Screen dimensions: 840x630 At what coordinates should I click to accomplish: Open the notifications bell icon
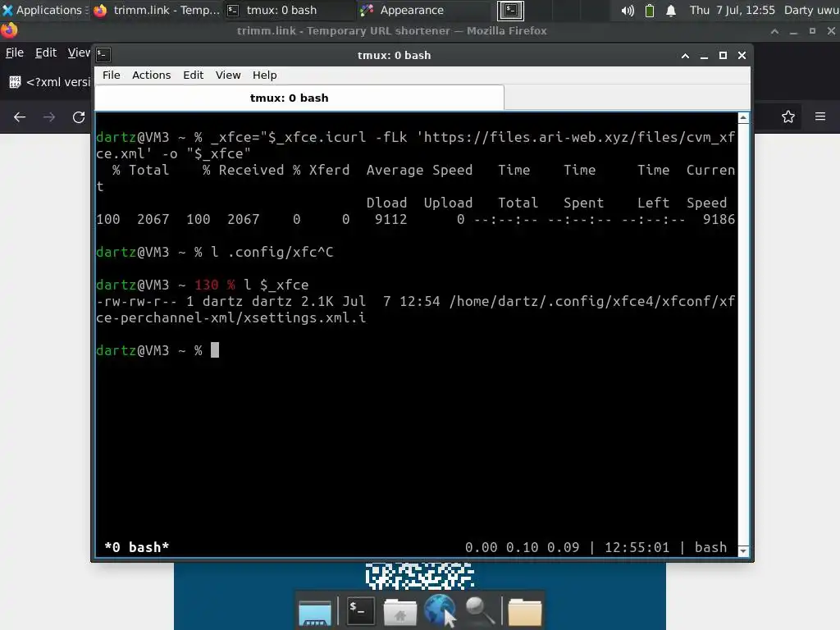point(671,11)
